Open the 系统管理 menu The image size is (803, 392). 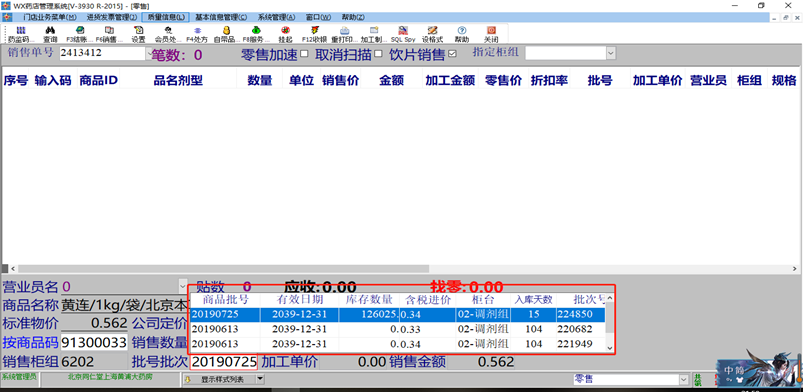tap(277, 17)
